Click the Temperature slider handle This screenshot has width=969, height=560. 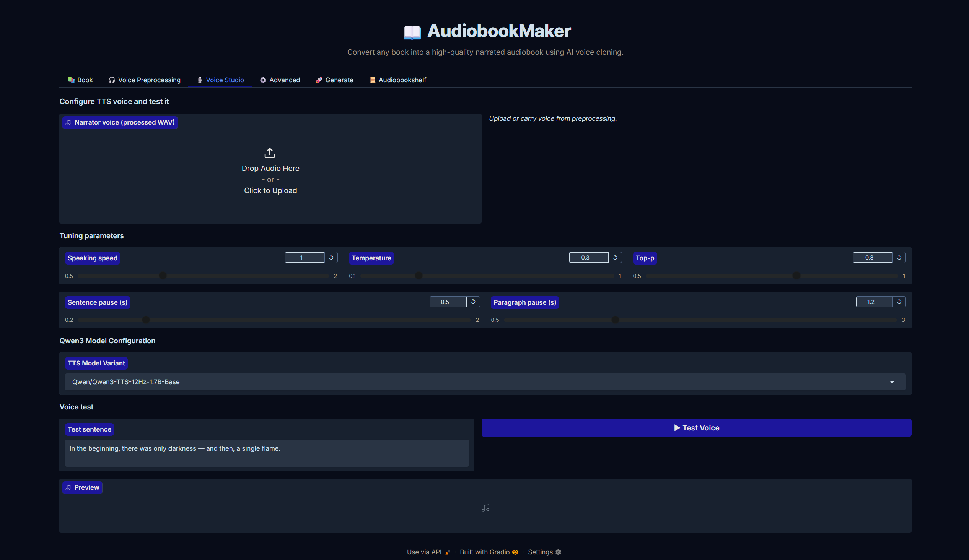pos(419,276)
